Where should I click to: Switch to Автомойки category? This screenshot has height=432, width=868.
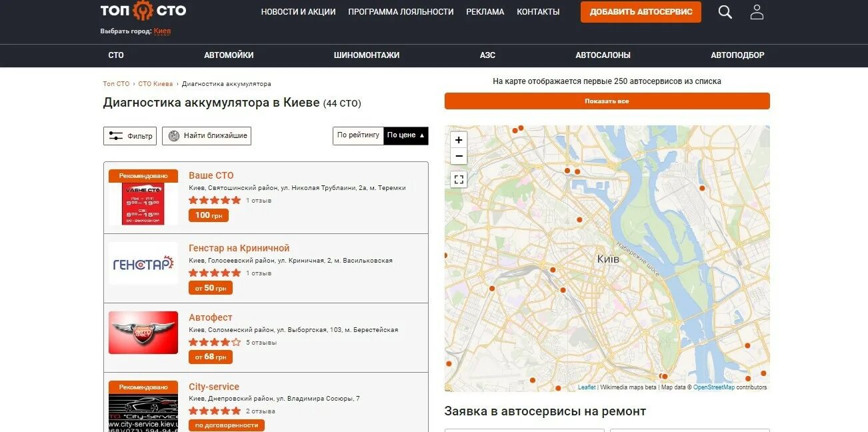coord(229,55)
